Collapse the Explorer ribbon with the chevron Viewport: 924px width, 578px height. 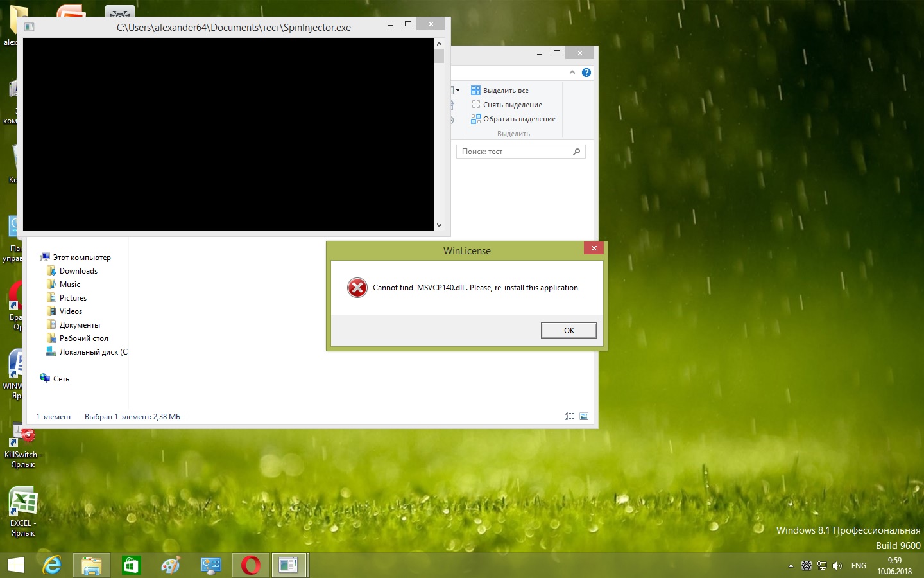[572, 73]
